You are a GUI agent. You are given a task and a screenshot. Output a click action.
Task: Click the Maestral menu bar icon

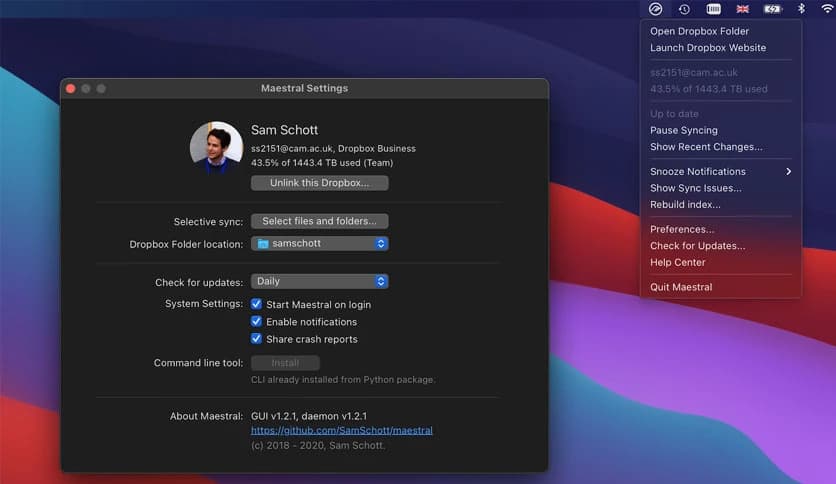655,9
